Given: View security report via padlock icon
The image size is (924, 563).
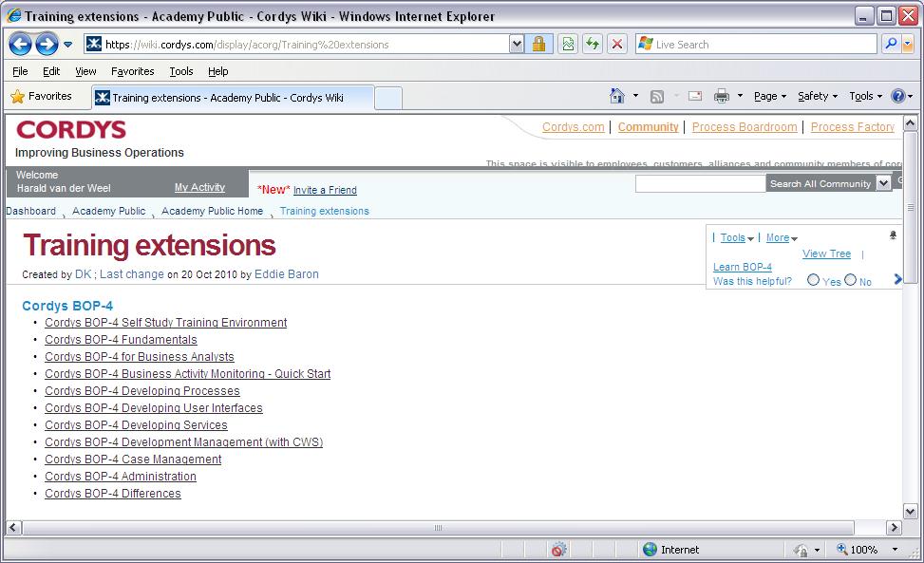Looking at the screenshot, I should click(x=538, y=45).
